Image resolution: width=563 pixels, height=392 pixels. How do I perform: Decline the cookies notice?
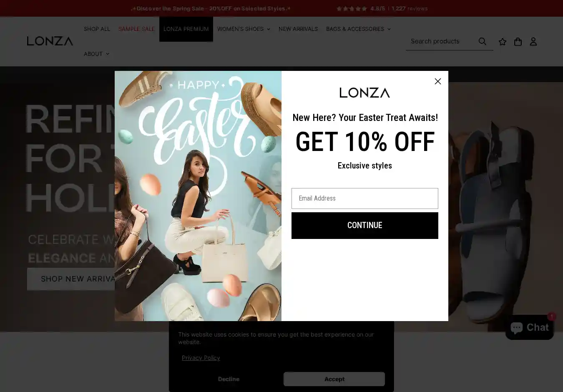tap(229, 379)
